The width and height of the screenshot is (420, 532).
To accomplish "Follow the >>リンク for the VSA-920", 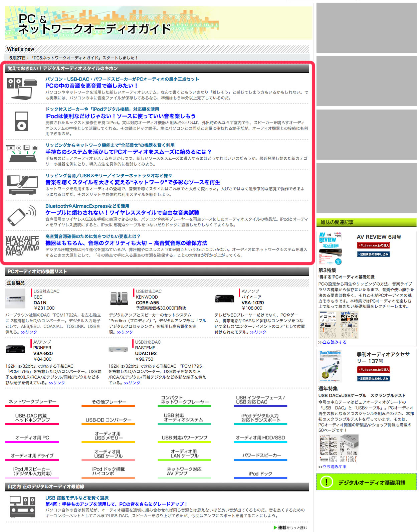I will point(57,383).
